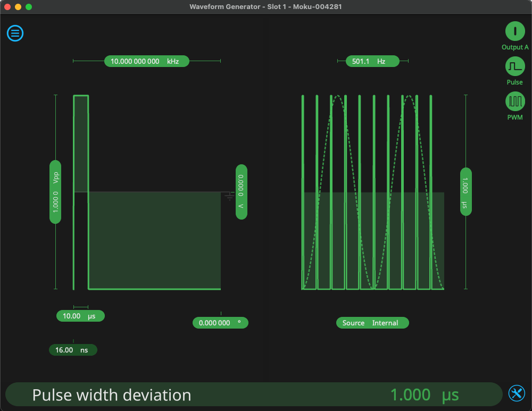Click the blue settings icon near bottom right
532x411 pixels.
[x=517, y=393]
